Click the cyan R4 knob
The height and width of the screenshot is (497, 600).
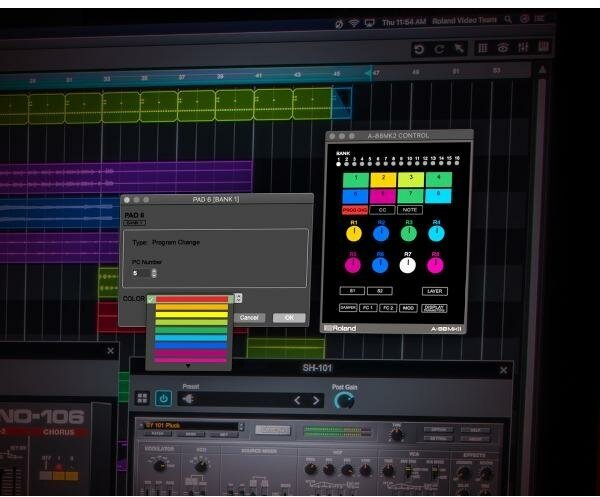tap(436, 233)
